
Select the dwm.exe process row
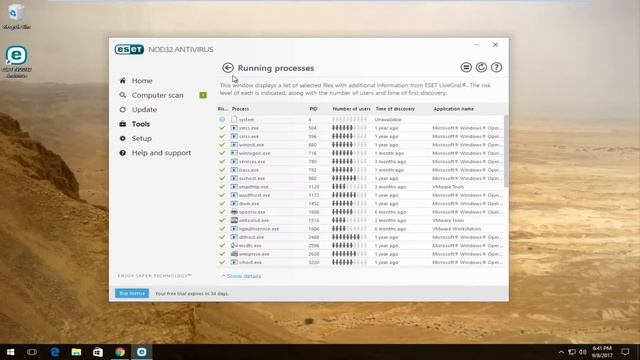pos(360,203)
